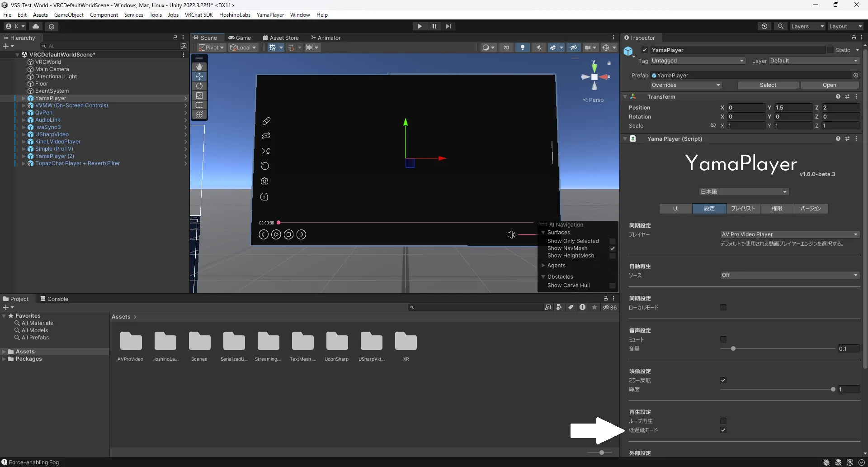The width and height of the screenshot is (868, 467).
Task: Switch to the 権限 tab
Action: (777, 209)
